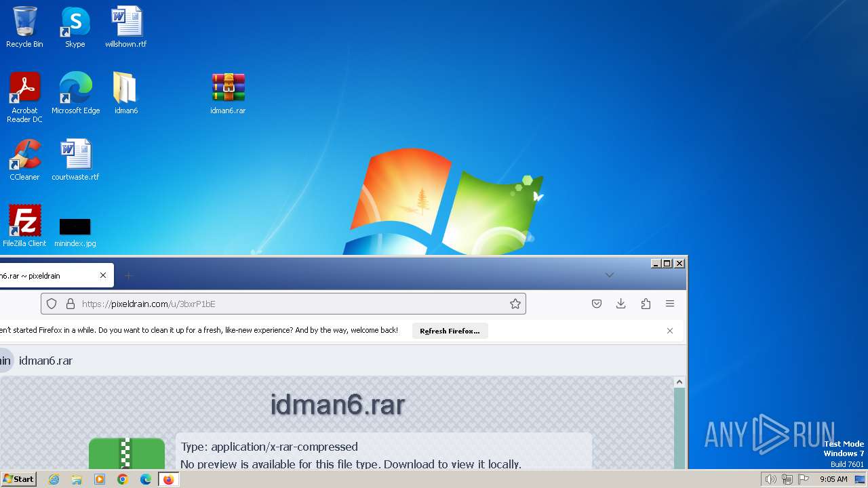
Task: Click the green zip file thumbnail
Action: (127, 453)
